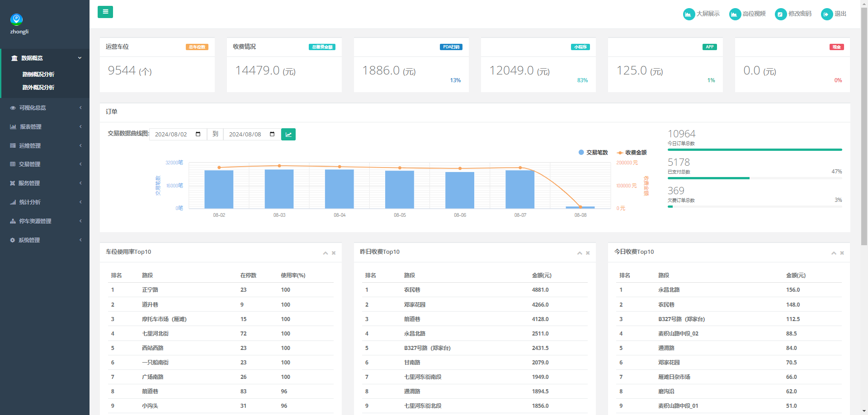Click 永昌北路 row in 今日收费 table
Viewport: 868px width, 415px height.
[x=729, y=290]
